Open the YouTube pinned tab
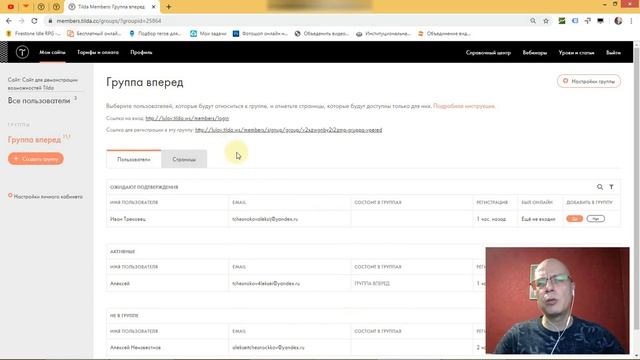This screenshot has width=640, height=360. coord(11,7)
